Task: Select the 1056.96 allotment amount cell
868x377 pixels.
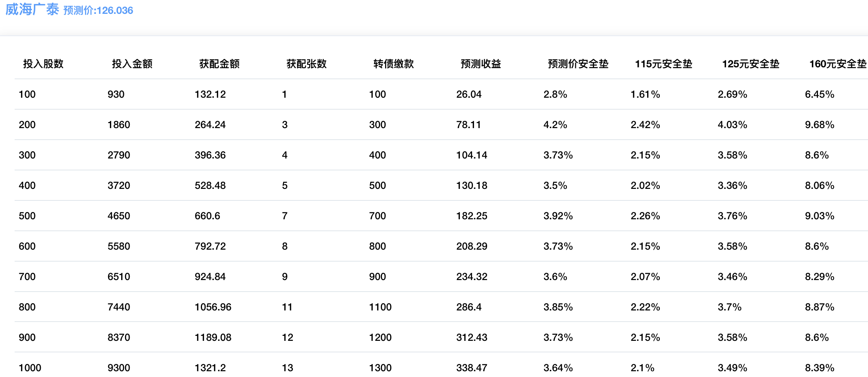Action: click(x=213, y=307)
